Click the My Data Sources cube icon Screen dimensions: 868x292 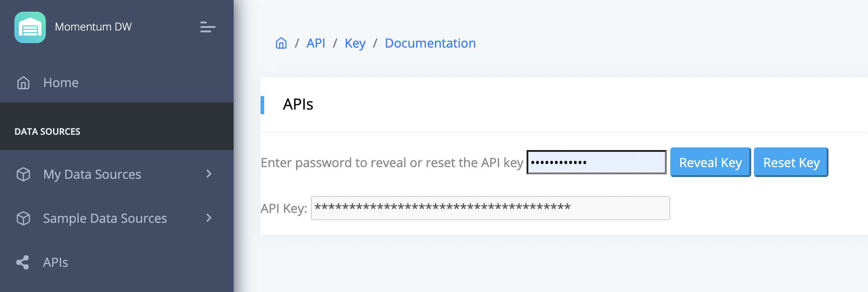[23, 174]
